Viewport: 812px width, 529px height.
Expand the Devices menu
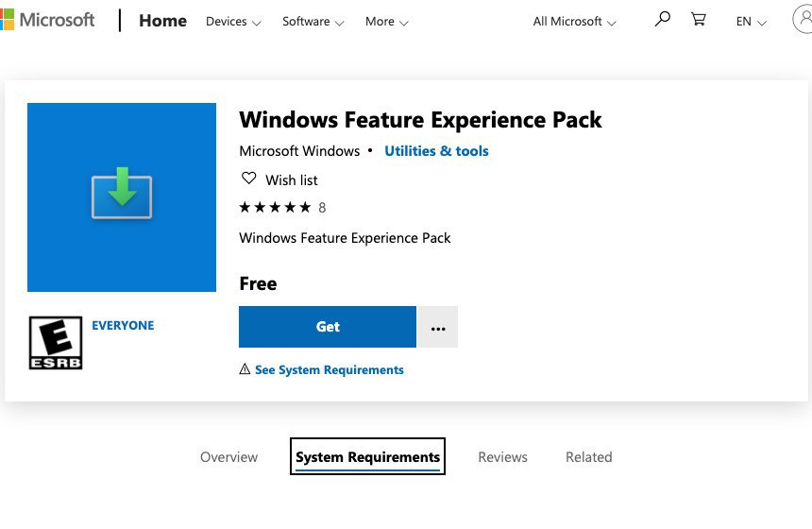tap(233, 22)
